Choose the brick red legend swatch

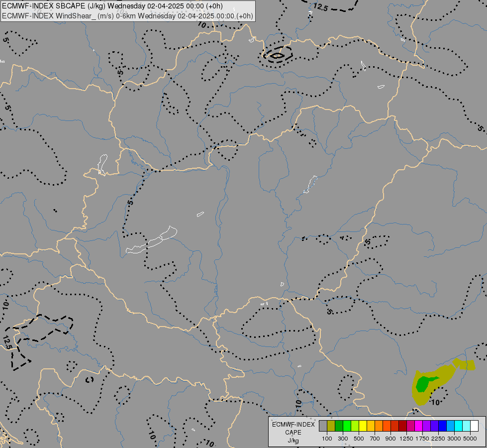point(395,426)
